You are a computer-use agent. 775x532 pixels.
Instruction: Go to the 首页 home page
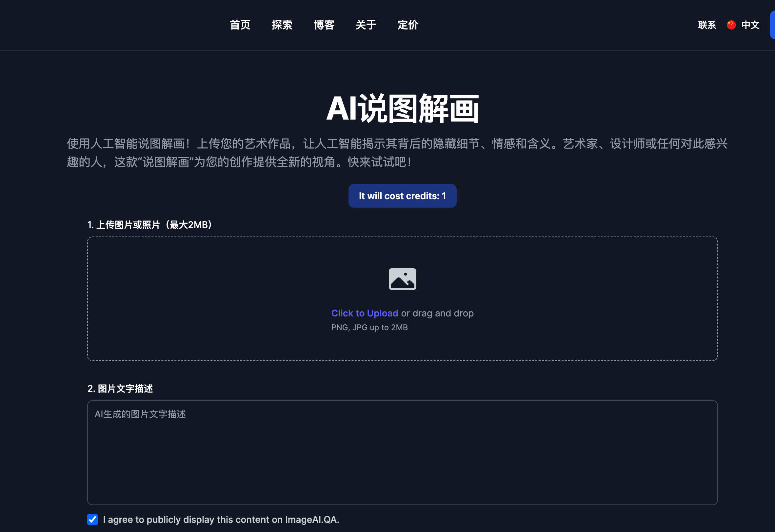[240, 25]
